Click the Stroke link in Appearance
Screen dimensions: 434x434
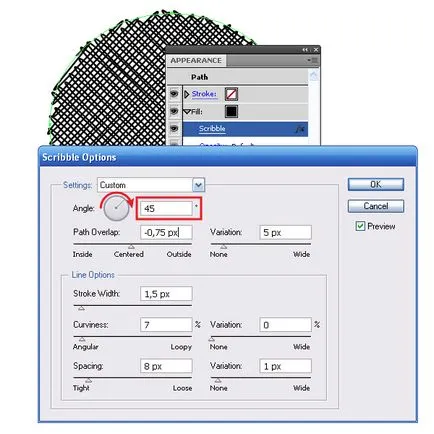[x=204, y=94]
